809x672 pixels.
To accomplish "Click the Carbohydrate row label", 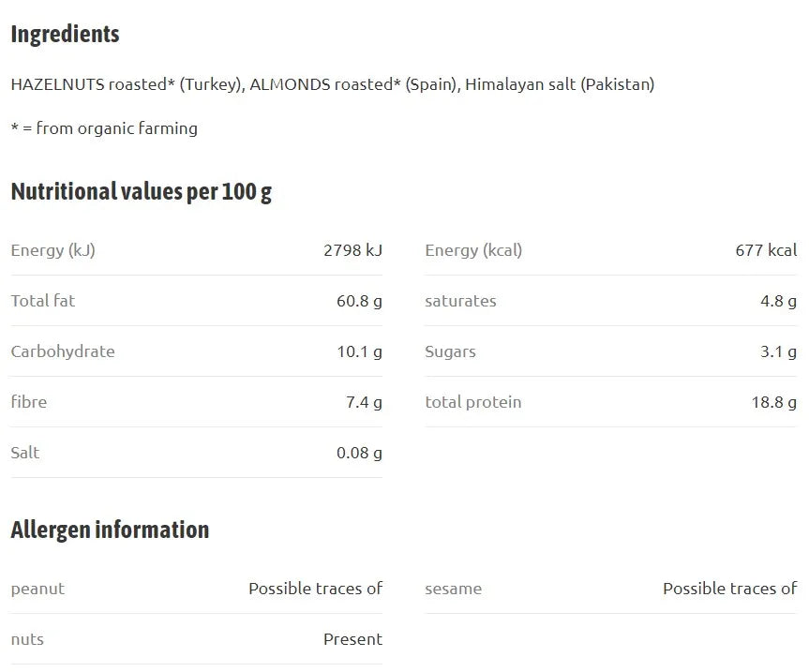I will [63, 351].
